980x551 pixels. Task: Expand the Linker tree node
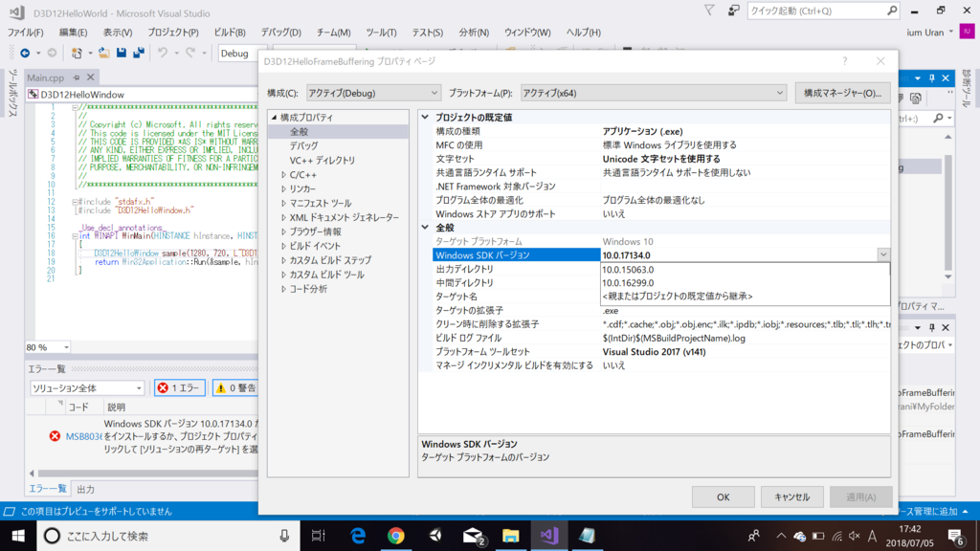(x=283, y=188)
